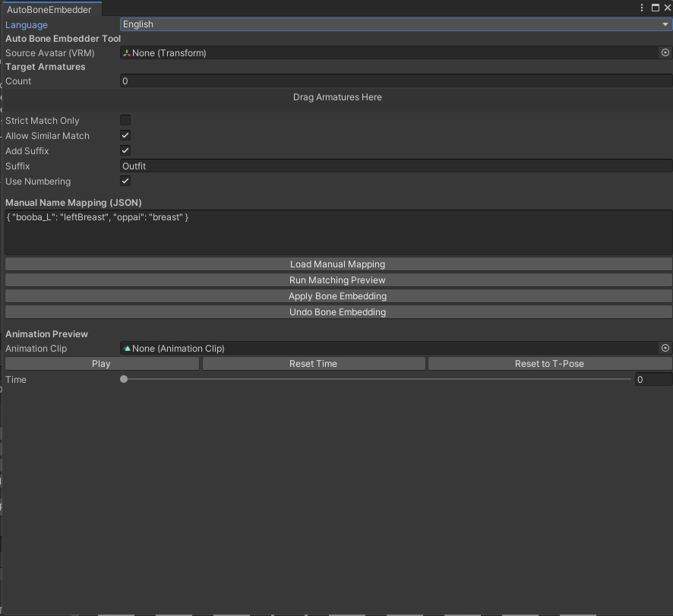Click the Suffix field containing Outfit
Screen dimensions: 673x616
[x=304, y=166]
